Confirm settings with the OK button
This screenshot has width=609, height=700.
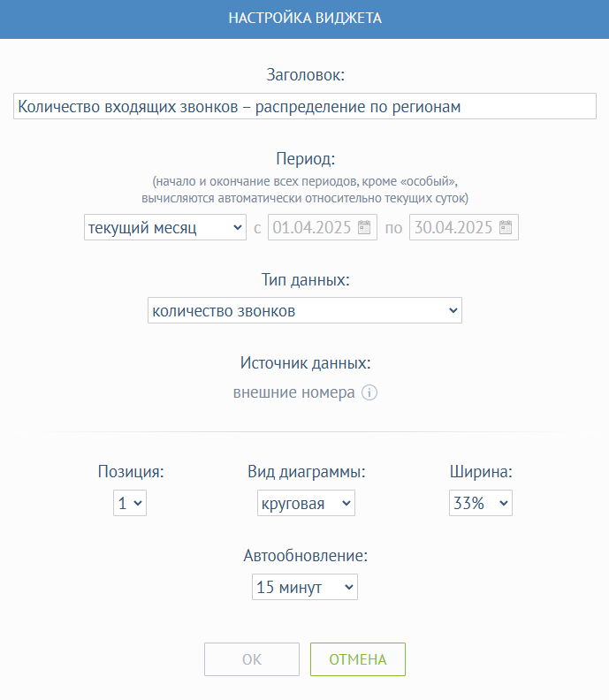(252, 659)
